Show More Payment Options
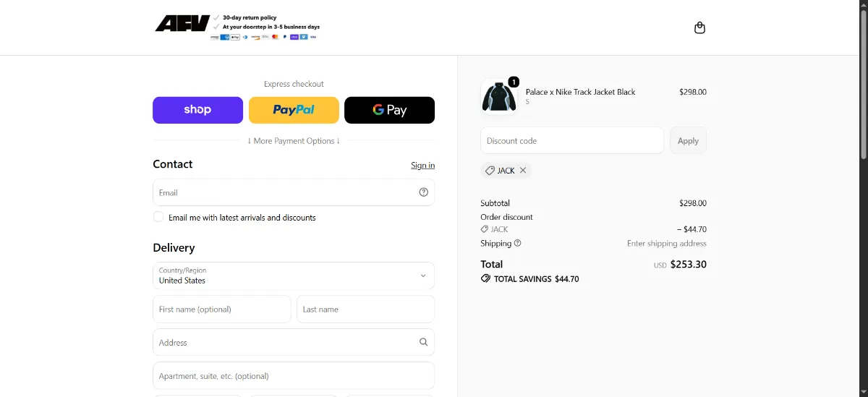The image size is (868, 397). coord(294,141)
